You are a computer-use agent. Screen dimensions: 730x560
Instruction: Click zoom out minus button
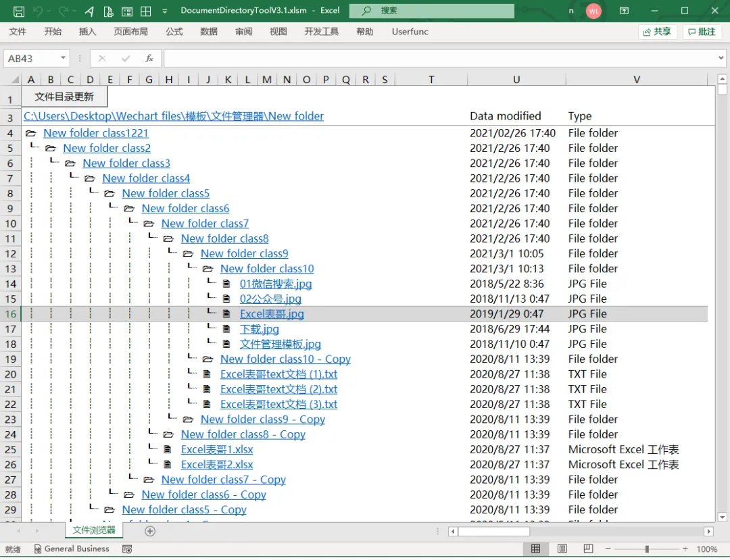pyautogui.click(x=608, y=549)
